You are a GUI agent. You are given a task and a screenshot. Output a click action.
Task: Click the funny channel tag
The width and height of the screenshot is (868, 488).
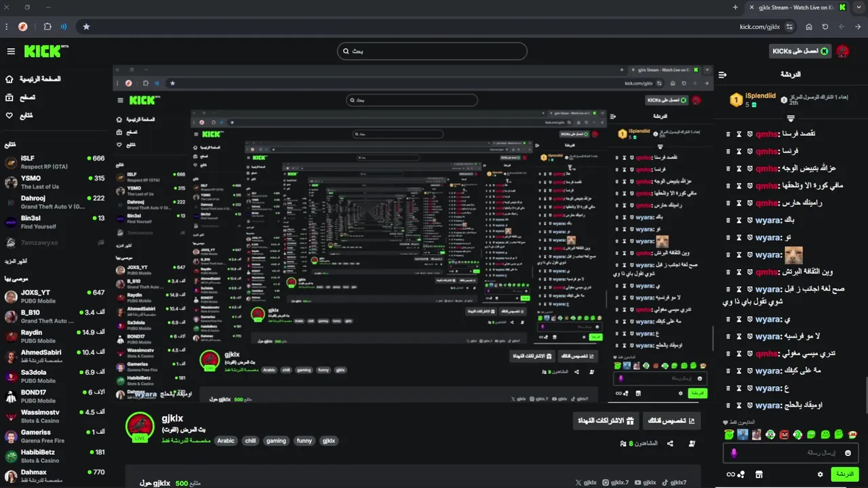point(304,441)
